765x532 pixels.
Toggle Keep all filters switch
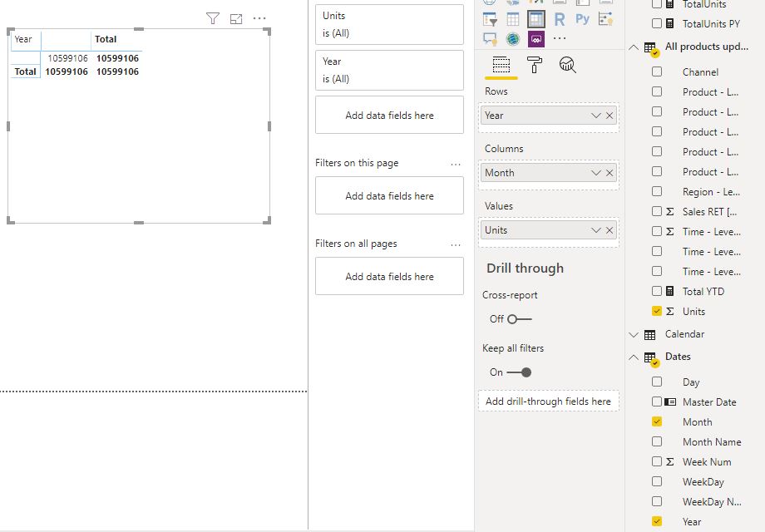(x=519, y=372)
